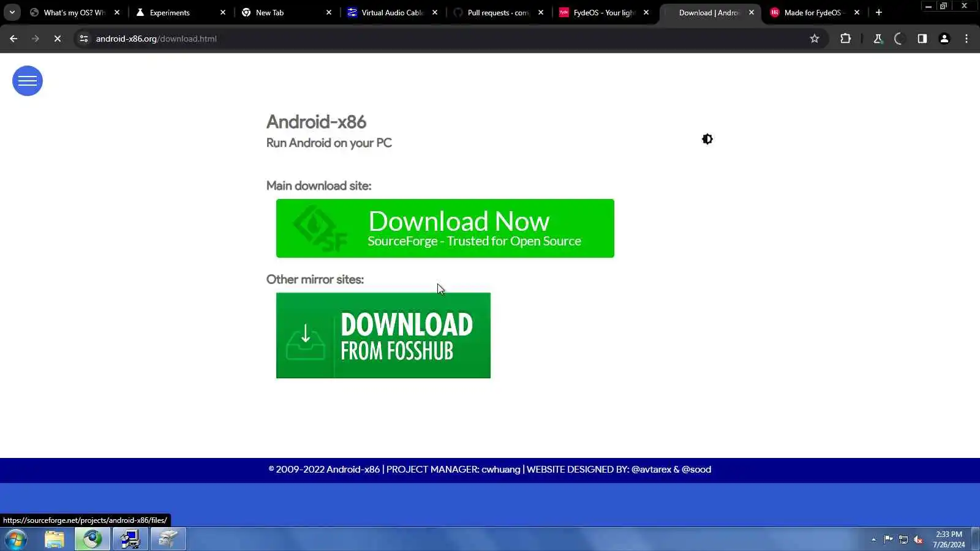Open the Chrome profile avatar

pos(944,39)
